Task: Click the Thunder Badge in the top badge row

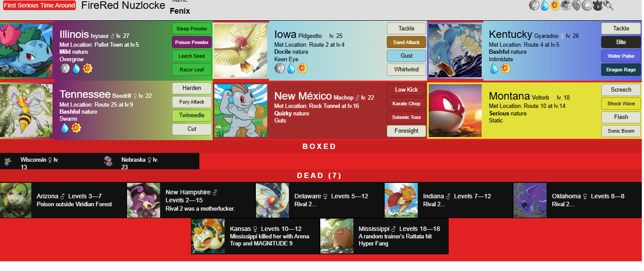Action: point(555,5)
